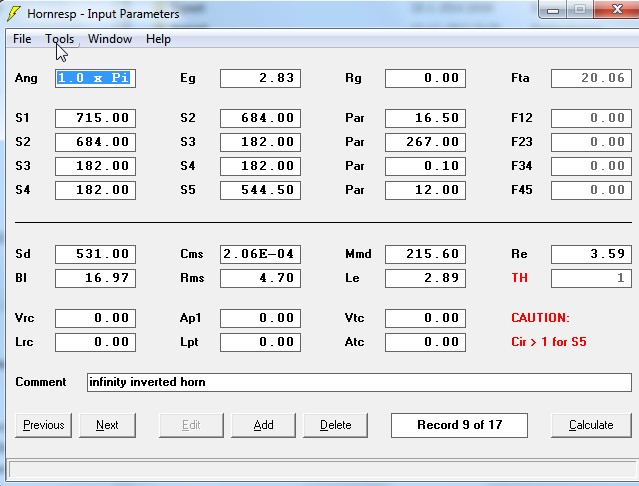The height and width of the screenshot is (486, 639).
Task: Click the Ang label
Action: [26, 78]
